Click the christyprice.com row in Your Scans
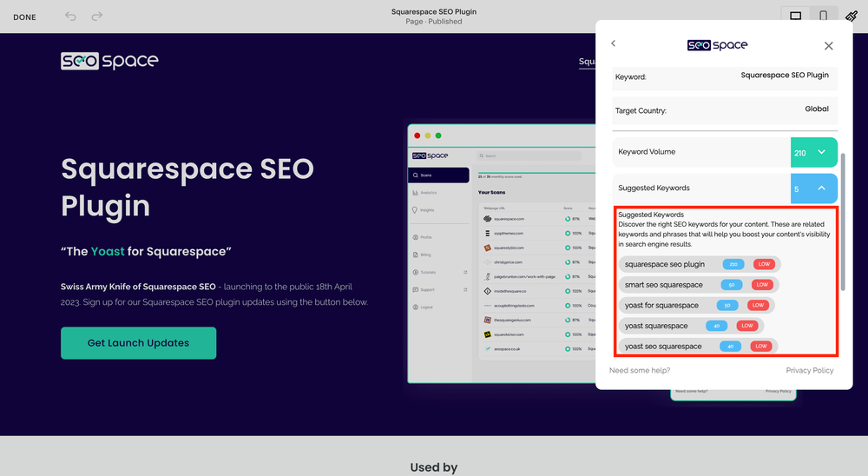The image size is (868, 476). coord(537,262)
